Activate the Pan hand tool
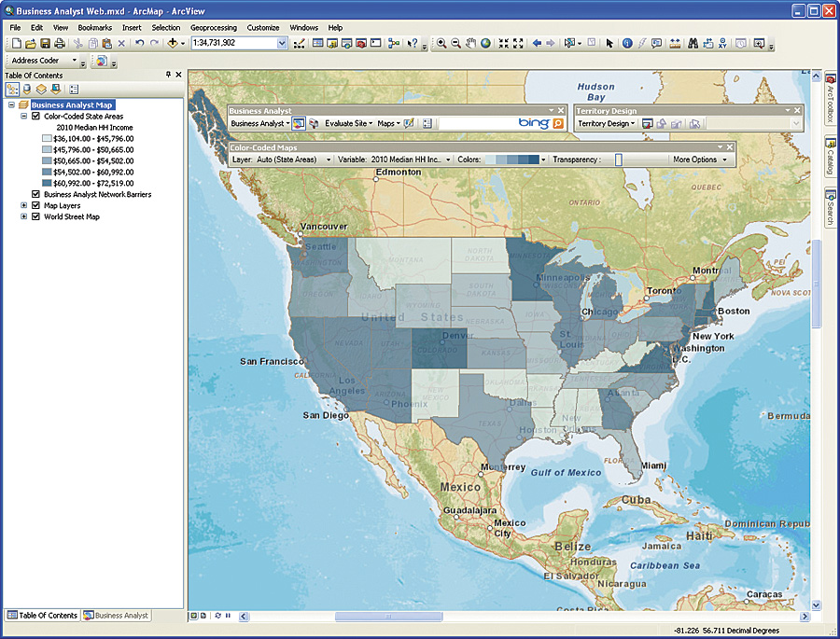The height and width of the screenshot is (639, 840). (x=471, y=43)
